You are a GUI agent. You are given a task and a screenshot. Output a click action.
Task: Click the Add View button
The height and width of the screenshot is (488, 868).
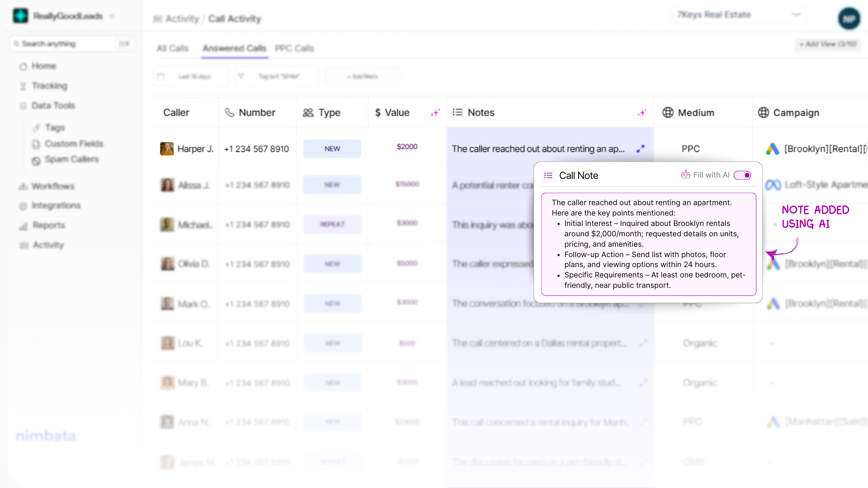[x=827, y=44]
